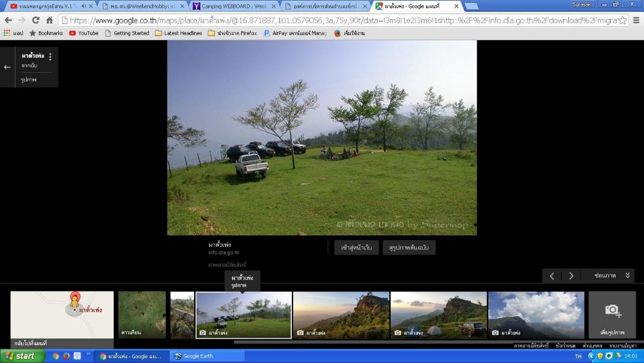This screenshot has height=363, width=644.
Task: Click the map thumbnail to return to map
Action: [62, 315]
